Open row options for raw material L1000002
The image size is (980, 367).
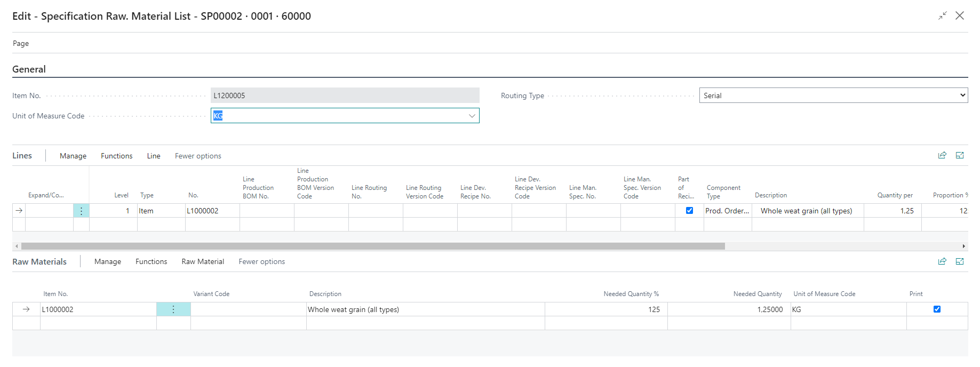173,309
